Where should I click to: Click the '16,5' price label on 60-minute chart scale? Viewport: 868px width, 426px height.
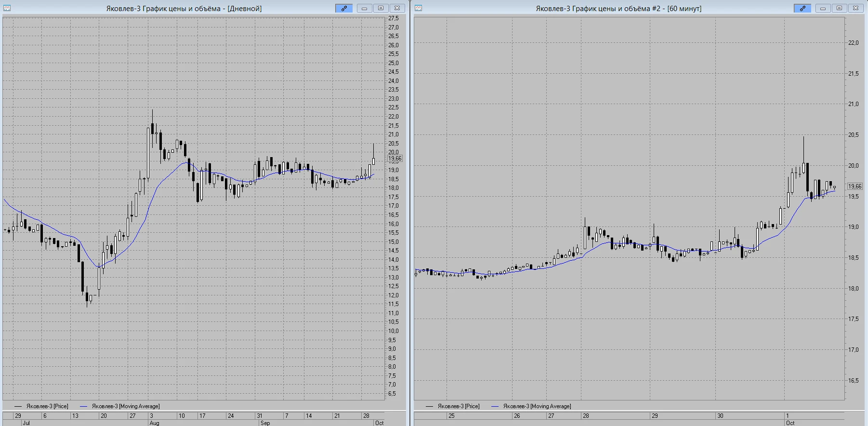point(854,381)
